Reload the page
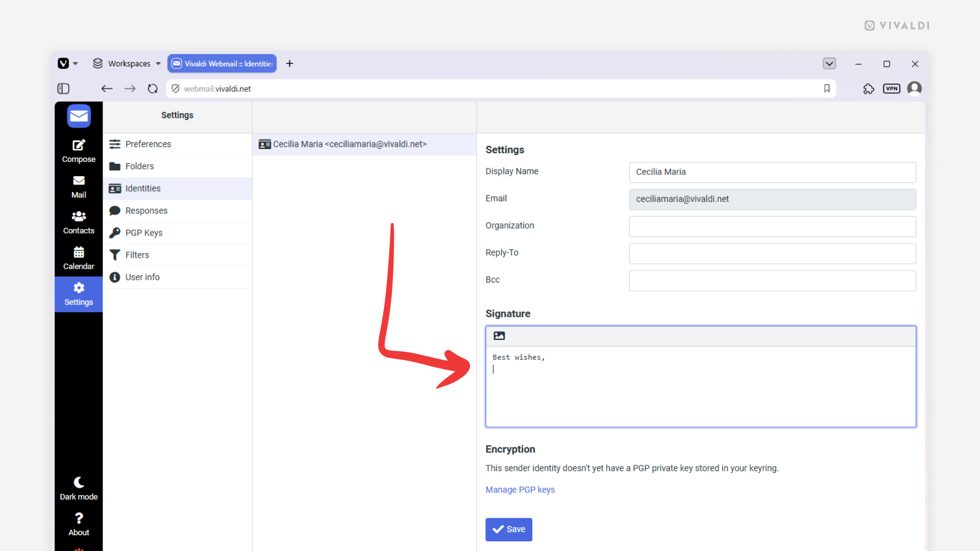 pyautogui.click(x=153, y=89)
